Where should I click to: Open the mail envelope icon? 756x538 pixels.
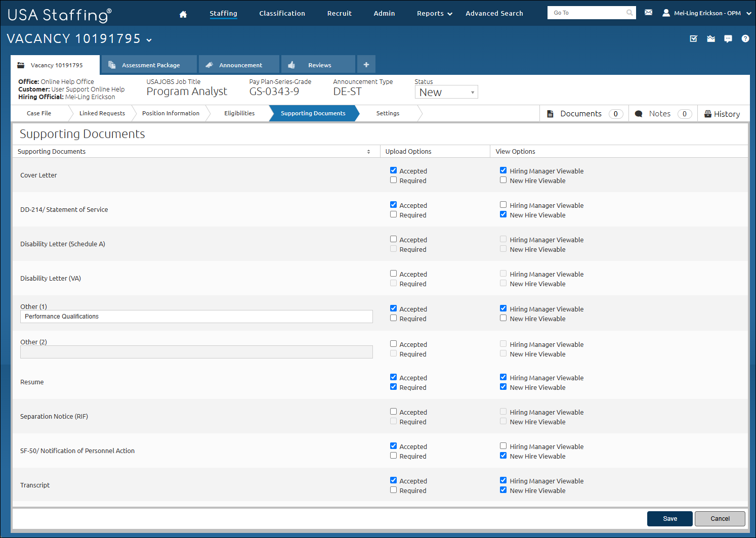[648, 12]
